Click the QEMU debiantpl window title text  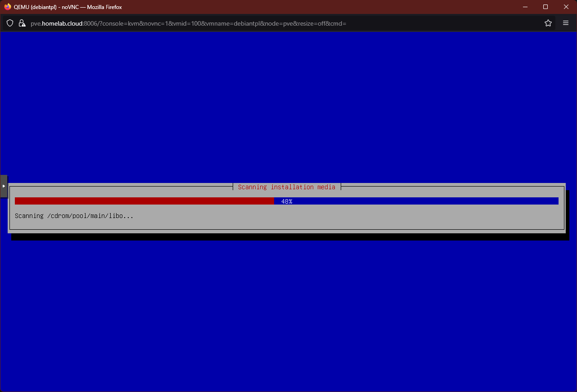pos(68,7)
